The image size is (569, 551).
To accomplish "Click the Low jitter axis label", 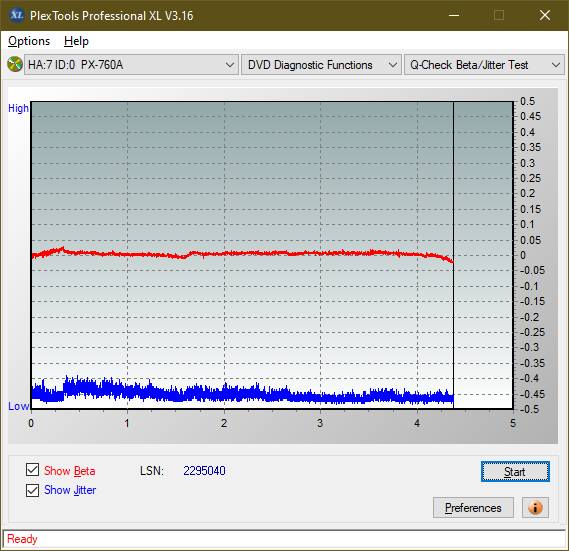I will 18,406.
